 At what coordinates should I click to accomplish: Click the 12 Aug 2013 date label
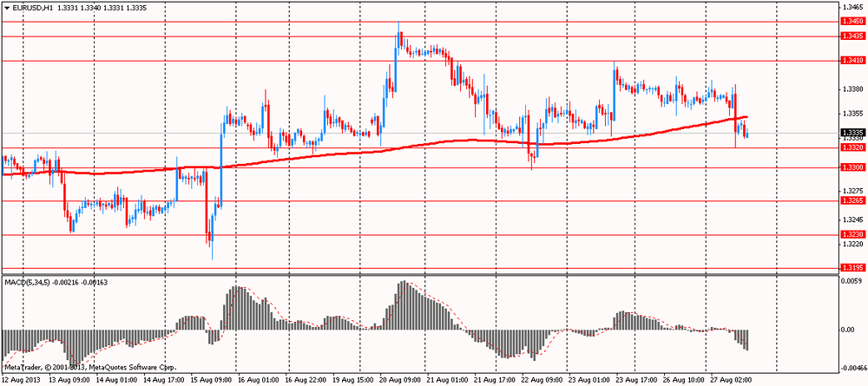(21, 380)
